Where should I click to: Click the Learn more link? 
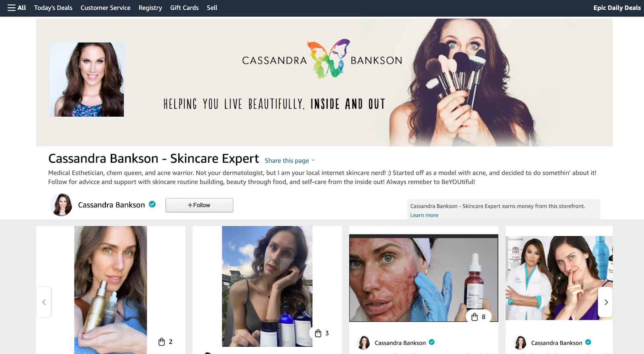point(424,215)
